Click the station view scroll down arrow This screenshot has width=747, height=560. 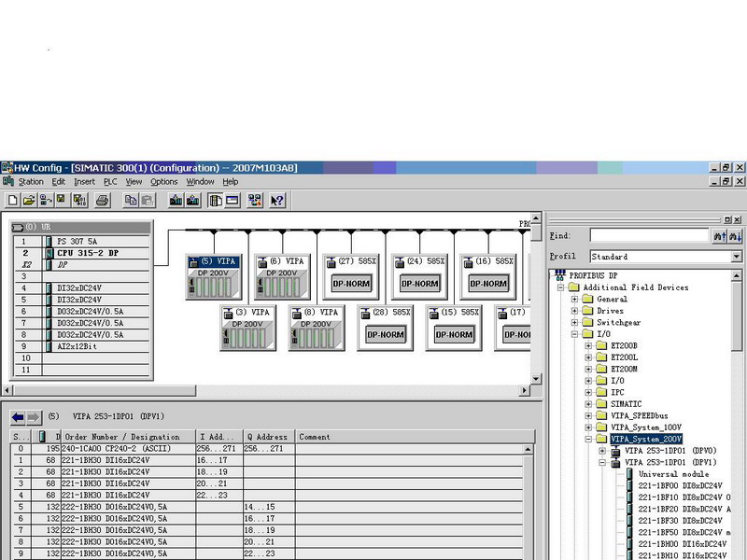point(536,379)
